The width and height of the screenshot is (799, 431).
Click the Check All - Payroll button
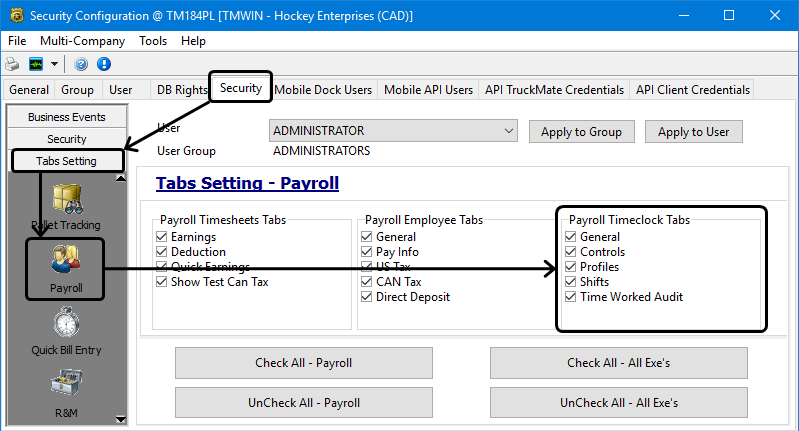pyautogui.click(x=303, y=363)
